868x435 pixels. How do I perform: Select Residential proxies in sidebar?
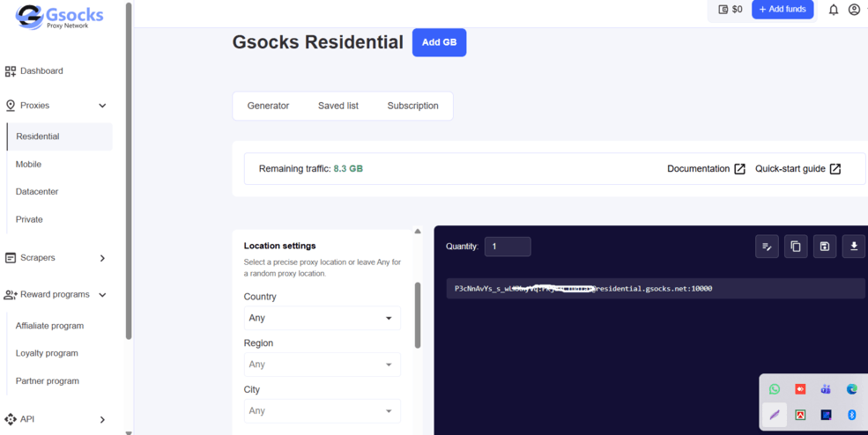coord(60,136)
